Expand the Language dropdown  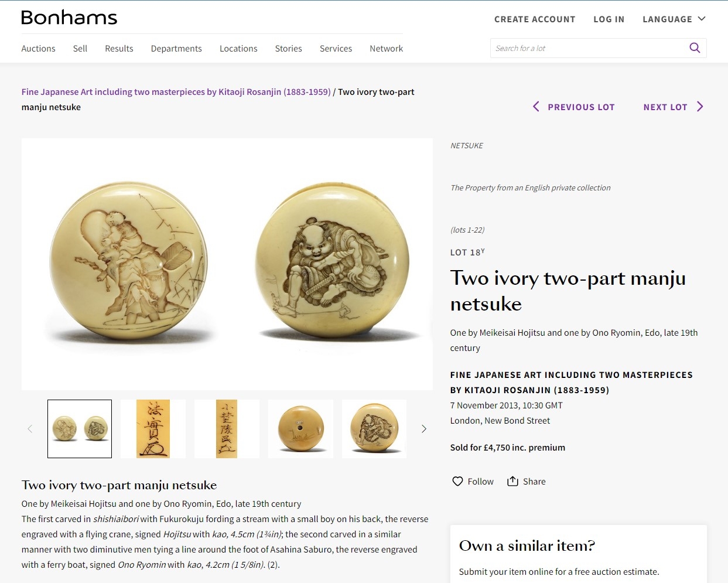pyautogui.click(x=674, y=19)
